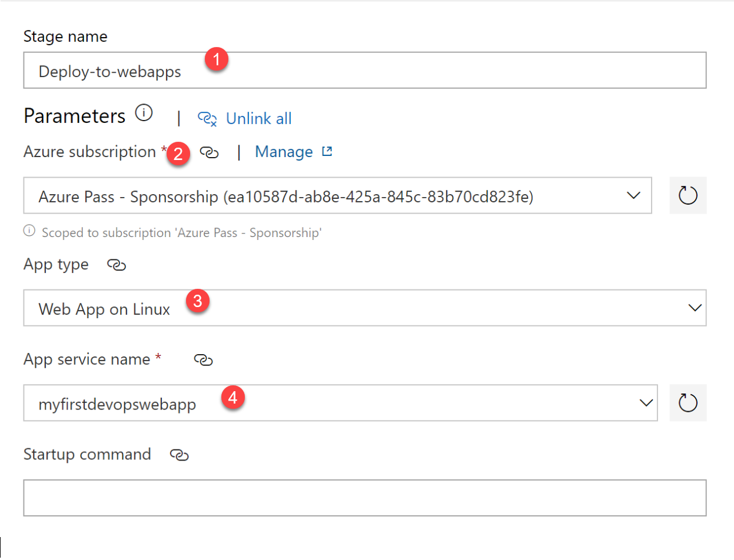The image size is (734, 560).
Task: Click the Stage name label
Action: click(65, 36)
